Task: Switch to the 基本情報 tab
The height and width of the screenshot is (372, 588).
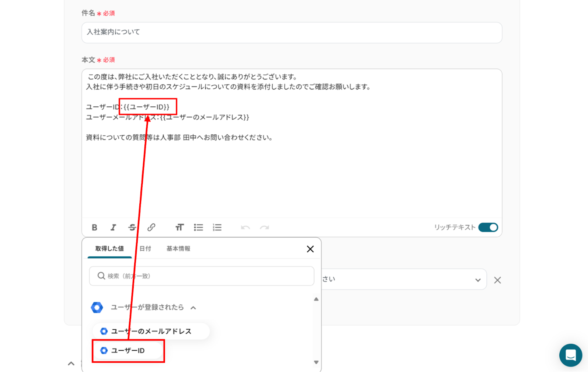Action: (x=178, y=248)
